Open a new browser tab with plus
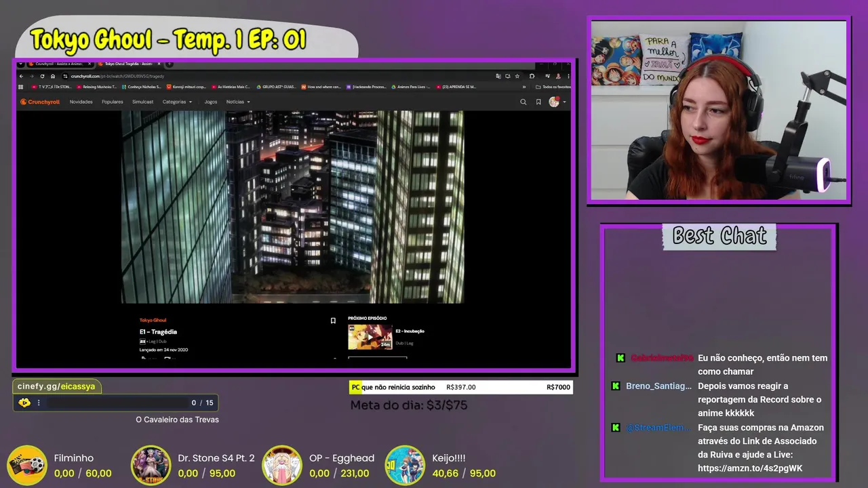 tap(170, 64)
